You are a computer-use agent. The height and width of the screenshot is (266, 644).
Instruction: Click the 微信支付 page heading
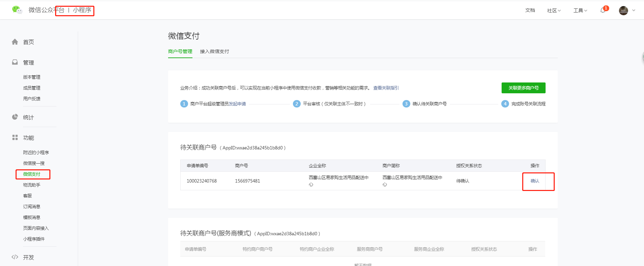184,36
